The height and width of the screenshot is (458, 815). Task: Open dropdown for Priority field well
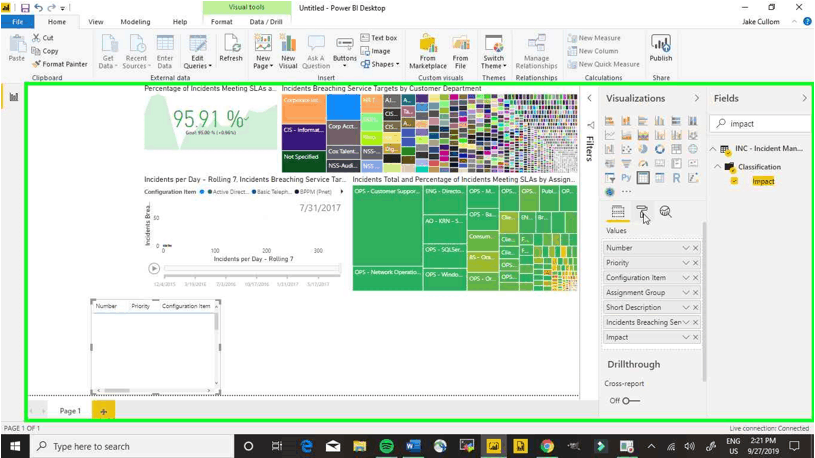pyautogui.click(x=686, y=263)
